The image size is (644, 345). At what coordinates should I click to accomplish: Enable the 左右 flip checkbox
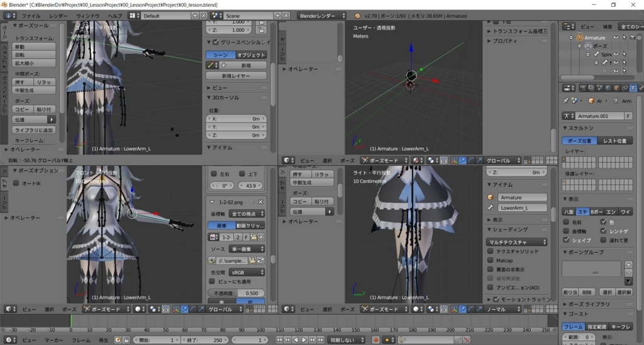point(214,174)
